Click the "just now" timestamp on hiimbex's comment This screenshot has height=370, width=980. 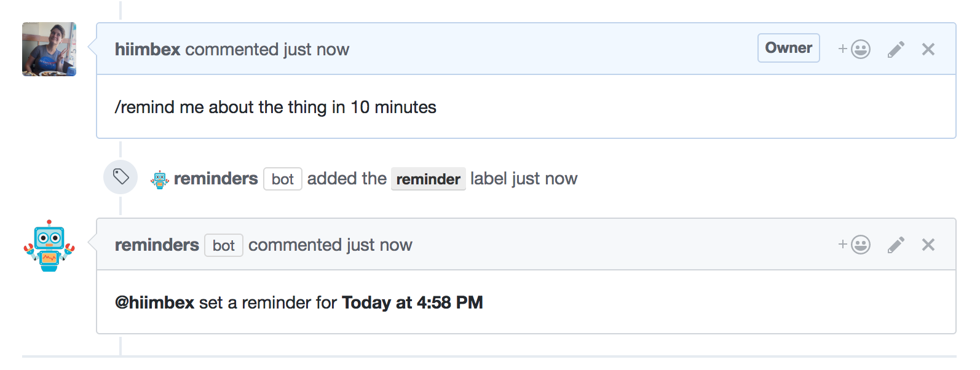click(316, 49)
